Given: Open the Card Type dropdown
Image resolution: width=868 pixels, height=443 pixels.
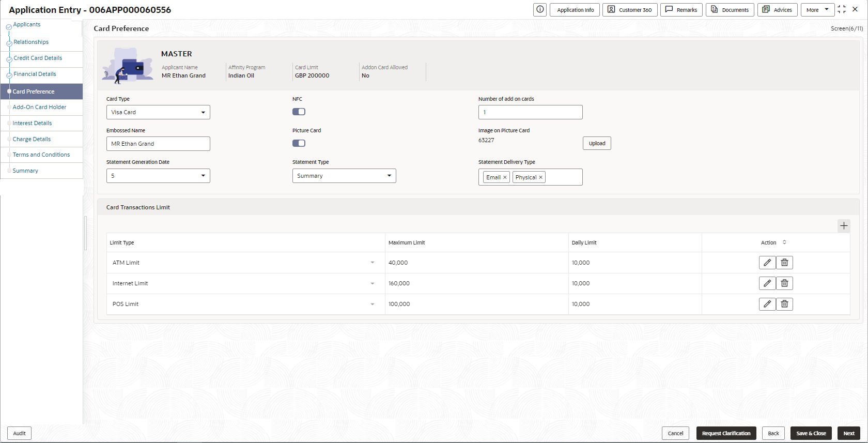Looking at the screenshot, I should pos(158,112).
